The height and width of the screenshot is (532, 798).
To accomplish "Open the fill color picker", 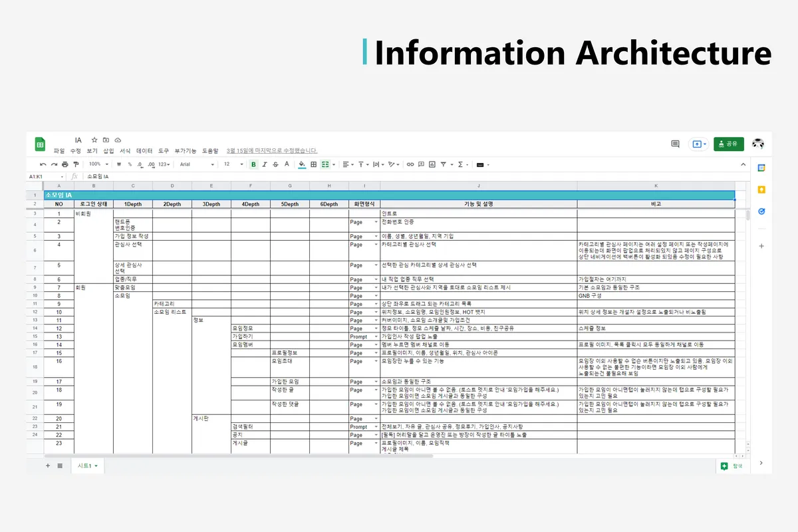I will (x=302, y=164).
